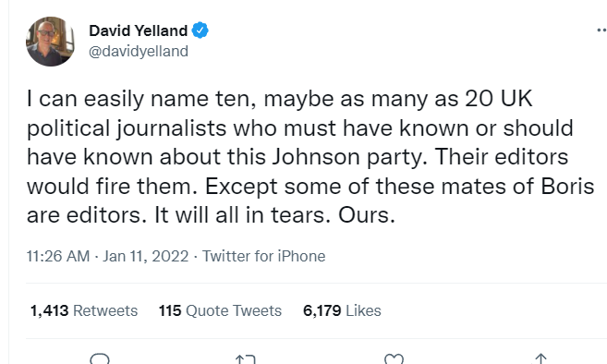Open the 11:26 AM timestamp link
Image resolution: width=607 pixels, height=364 pixels.
tap(58, 256)
